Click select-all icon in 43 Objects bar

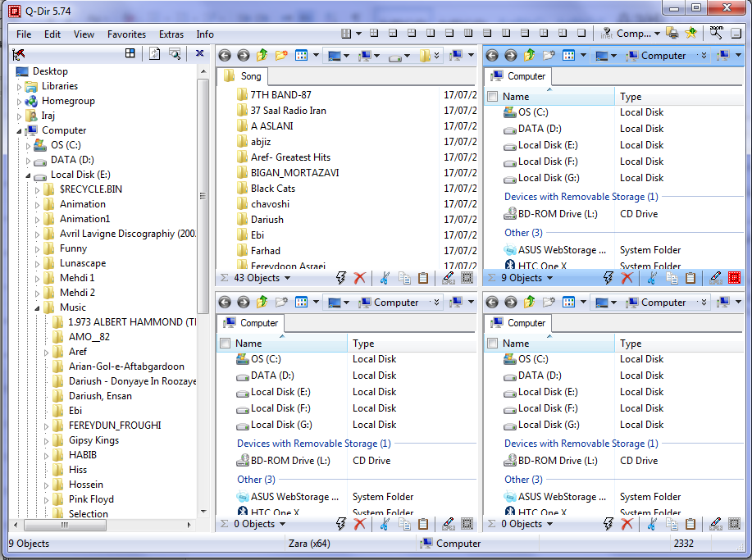pos(467,278)
